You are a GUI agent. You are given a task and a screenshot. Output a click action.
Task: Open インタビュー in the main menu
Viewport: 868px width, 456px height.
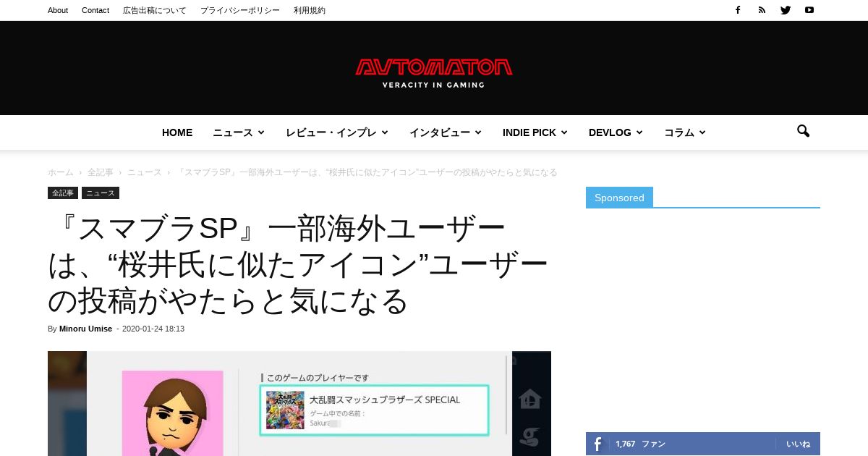(440, 132)
